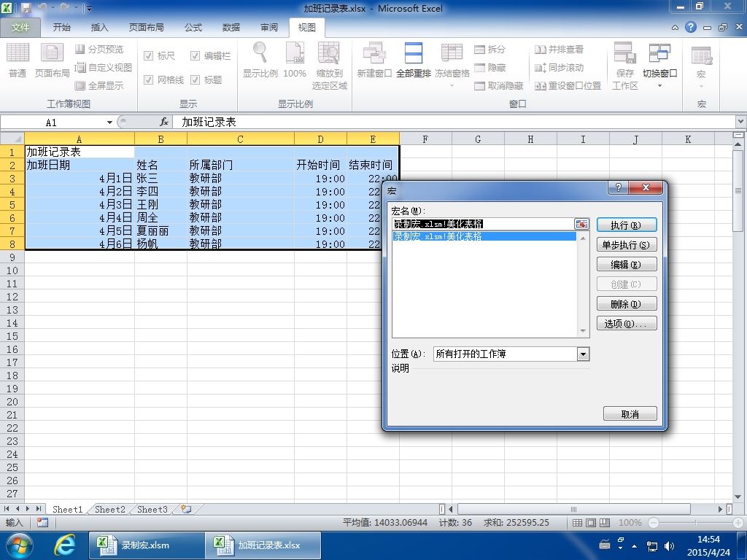The height and width of the screenshot is (560, 747).
Task: Open macro Options (选项) button
Action: point(627,323)
